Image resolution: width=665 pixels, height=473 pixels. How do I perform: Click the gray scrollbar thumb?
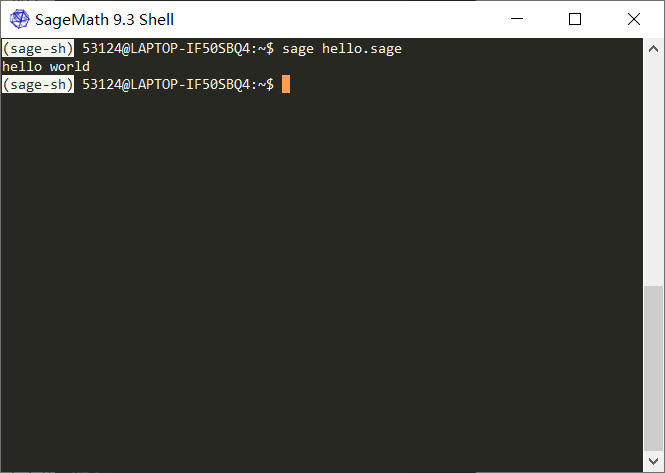654,369
